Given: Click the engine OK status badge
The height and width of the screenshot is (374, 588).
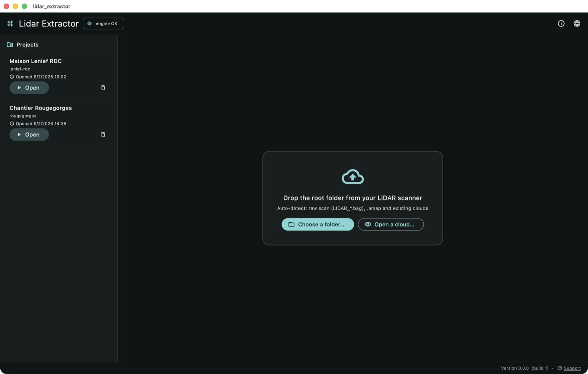Looking at the screenshot, I should (x=103, y=23).
